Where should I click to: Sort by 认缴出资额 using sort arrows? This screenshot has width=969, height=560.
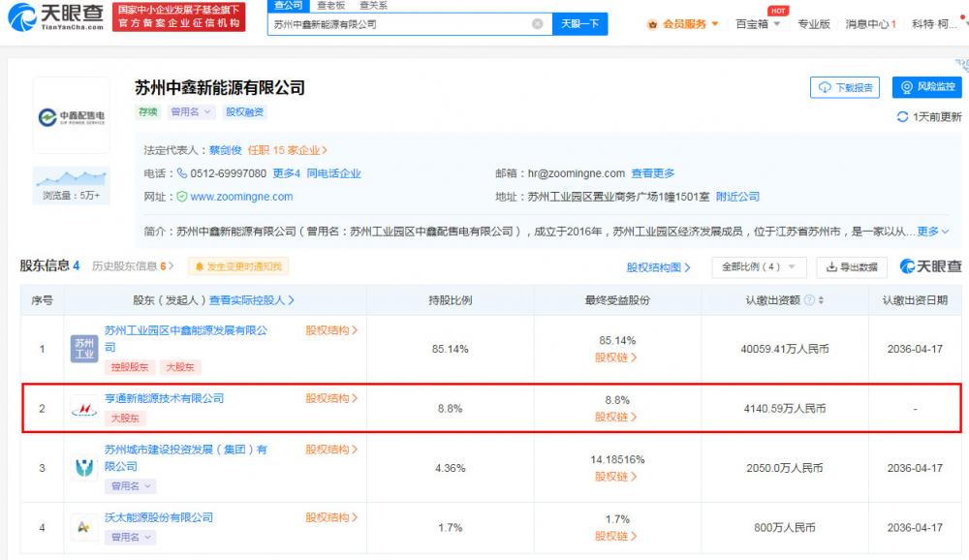(x=821, y=300)
